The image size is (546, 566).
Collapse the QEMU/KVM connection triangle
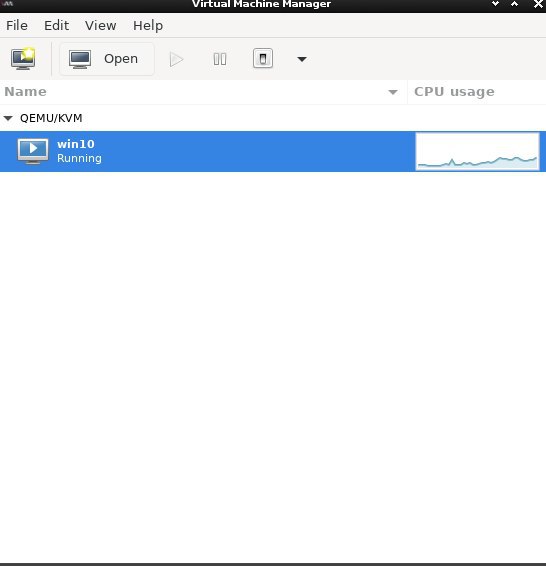(x=8, y=118)
